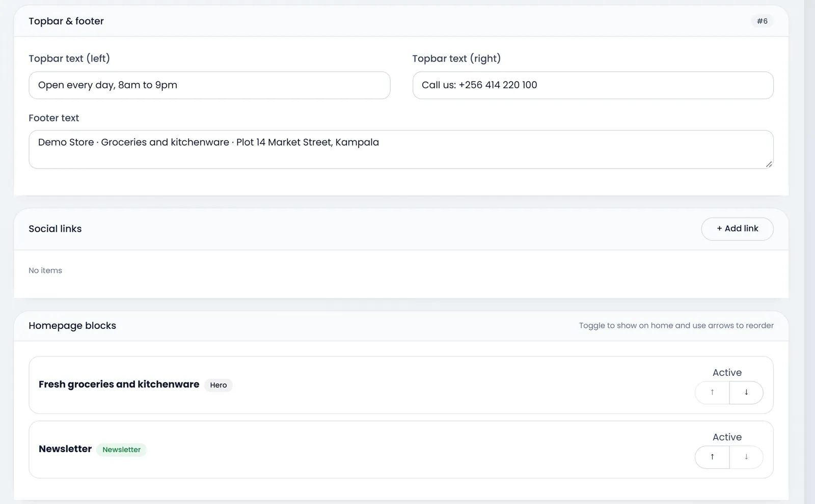The image size is (815, 504).
Task: Move Hero block down with arrow
Action: (746, 393)
